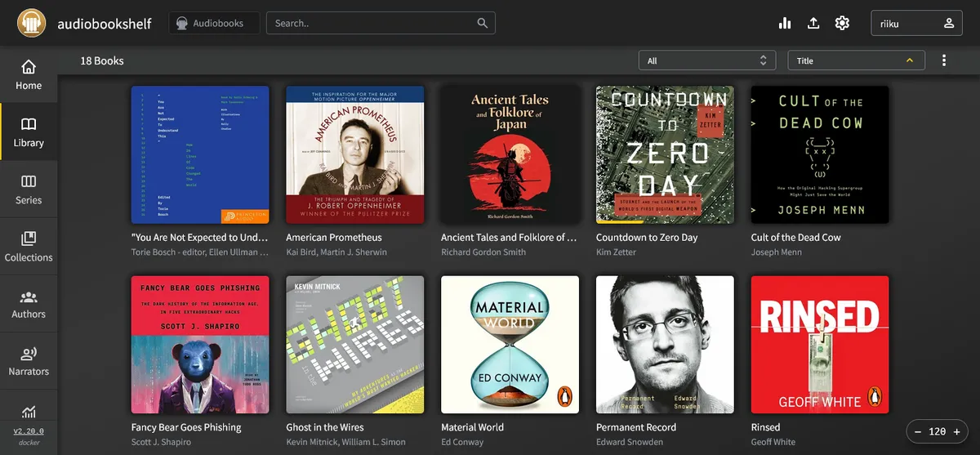Click the upload icon in the header
This screenshot has width=980, height=455.
pyautogui.click(x=813, y=23)
